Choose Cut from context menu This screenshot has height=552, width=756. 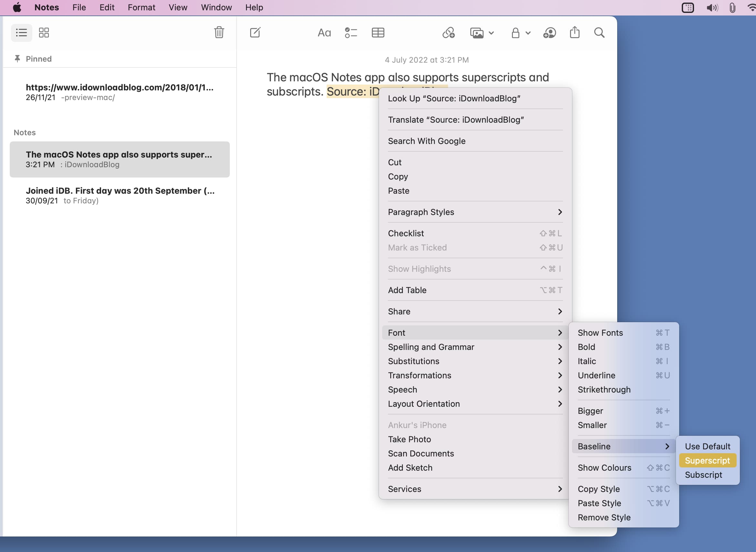coord(475,162)
